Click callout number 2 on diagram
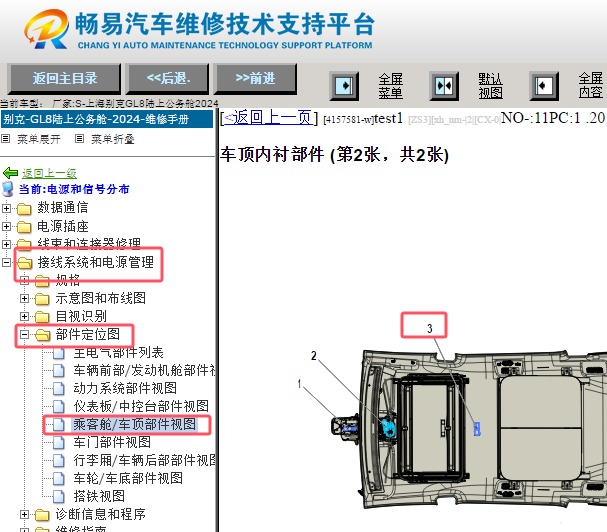Image resolution: width=607 pixels, height=532 pixels. pos(314,355)
